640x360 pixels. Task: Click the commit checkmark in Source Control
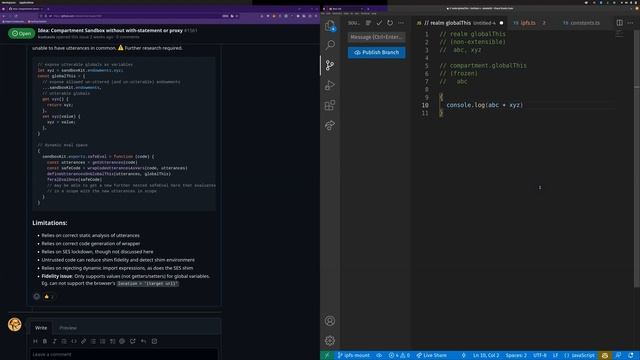click(x=379, y=23)
